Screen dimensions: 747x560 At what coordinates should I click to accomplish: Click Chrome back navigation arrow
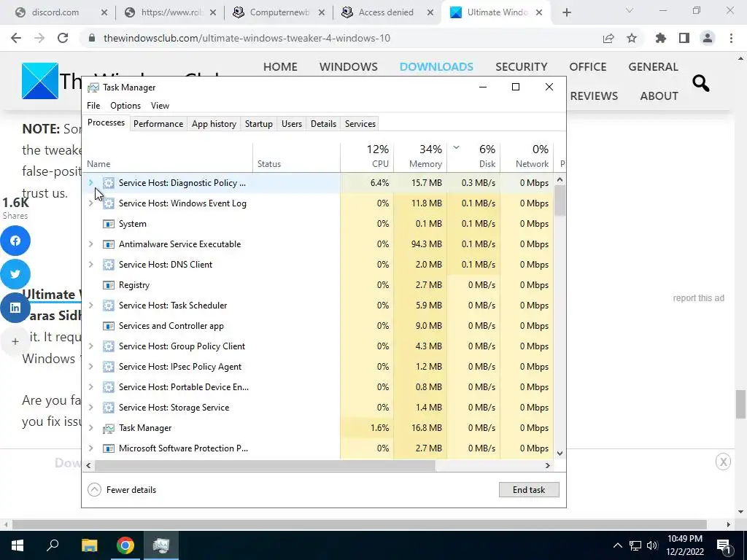click(16, 38)
